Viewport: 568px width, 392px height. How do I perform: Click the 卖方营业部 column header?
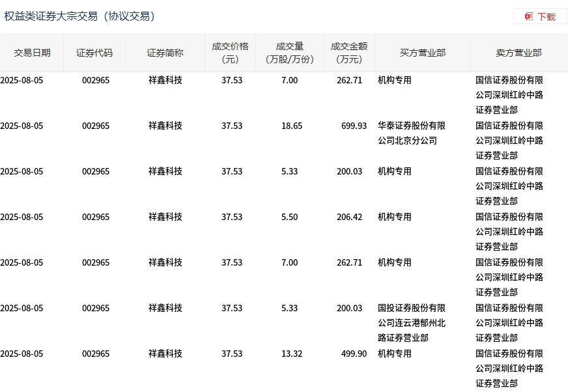point(518,53)
